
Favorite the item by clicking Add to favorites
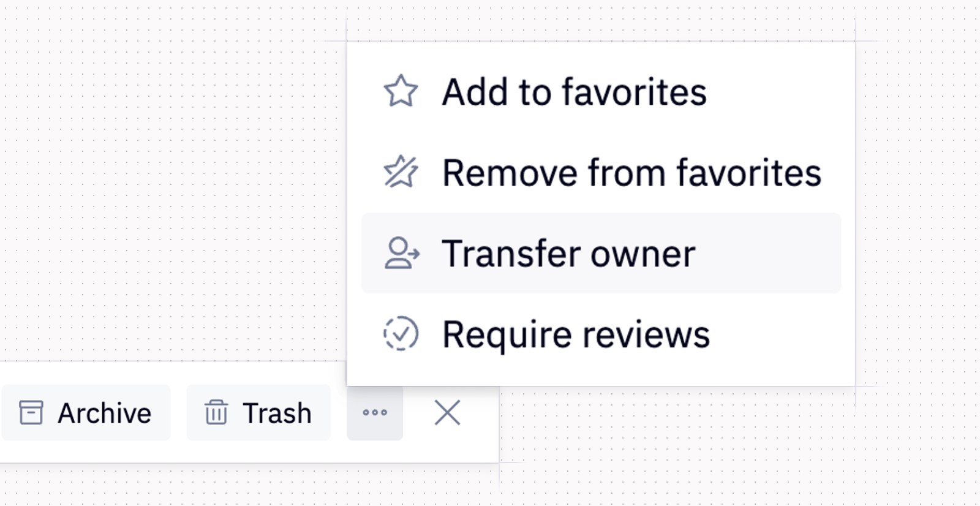(575, 92)
